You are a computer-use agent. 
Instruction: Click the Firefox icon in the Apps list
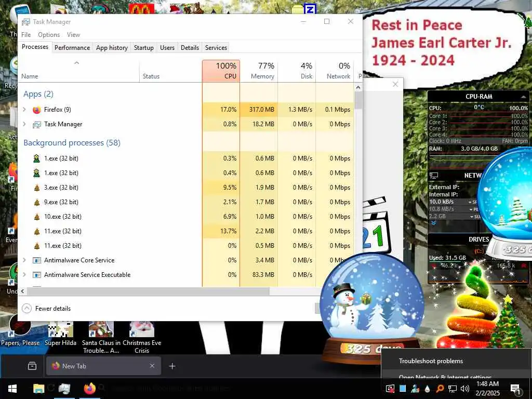click(37, 110)
